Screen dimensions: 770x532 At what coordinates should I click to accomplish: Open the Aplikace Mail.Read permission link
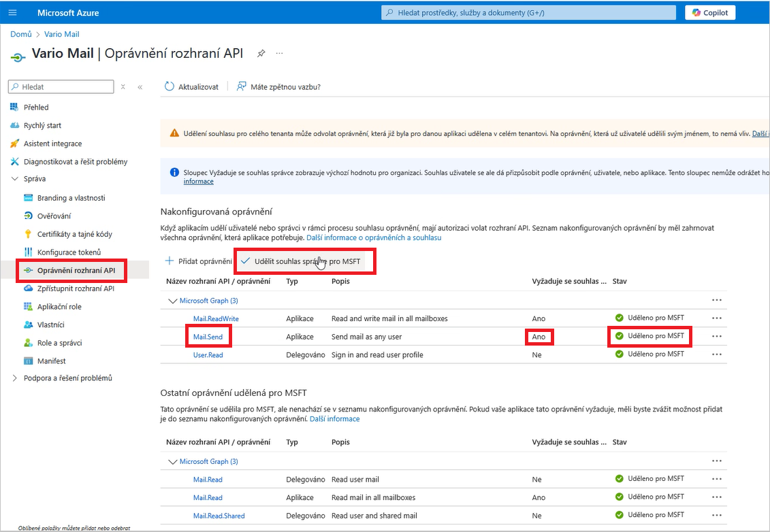[x=208, y=498]
